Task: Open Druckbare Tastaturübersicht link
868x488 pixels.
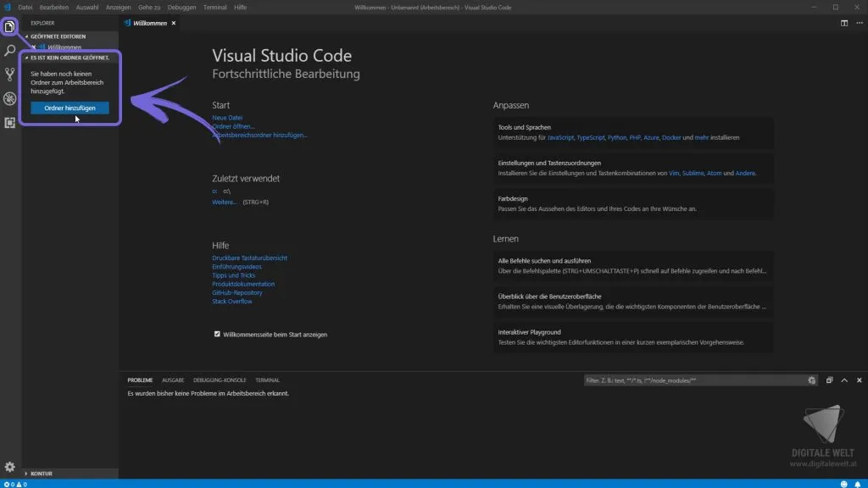Action: [x=250, y=258]
